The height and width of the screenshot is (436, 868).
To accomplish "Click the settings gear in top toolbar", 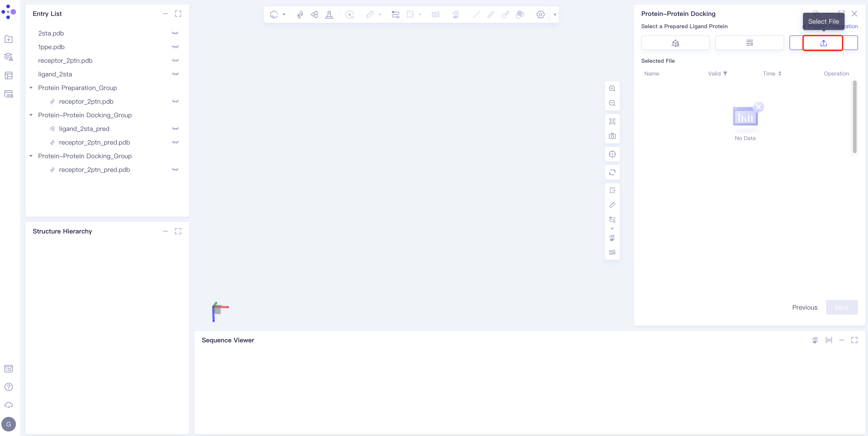I will [x=540, y=15].
